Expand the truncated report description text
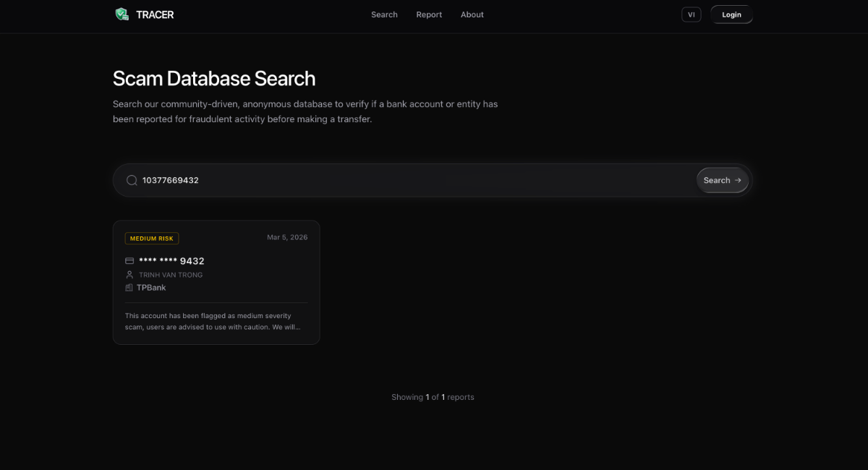The width and height of the screenshot is (868, 470). (212, 321)
